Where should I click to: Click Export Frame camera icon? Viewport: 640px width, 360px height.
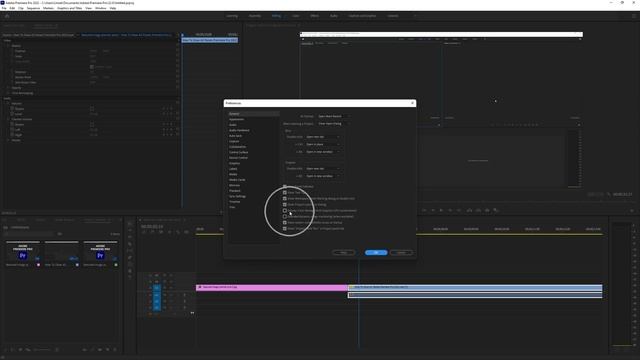pos(487,210)
